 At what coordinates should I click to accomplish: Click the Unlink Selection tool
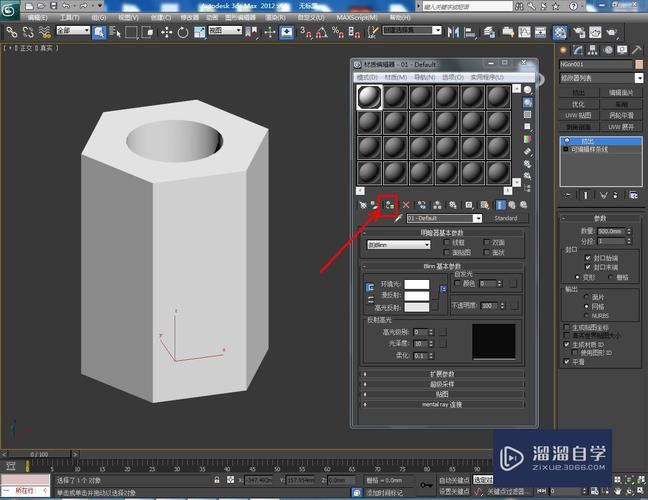28,32
